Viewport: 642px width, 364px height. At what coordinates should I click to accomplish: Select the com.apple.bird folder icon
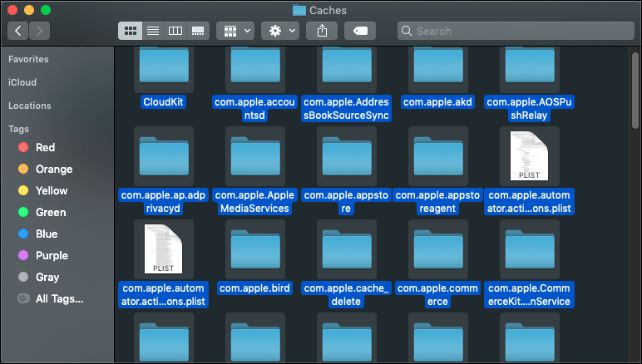coord(255,249)
